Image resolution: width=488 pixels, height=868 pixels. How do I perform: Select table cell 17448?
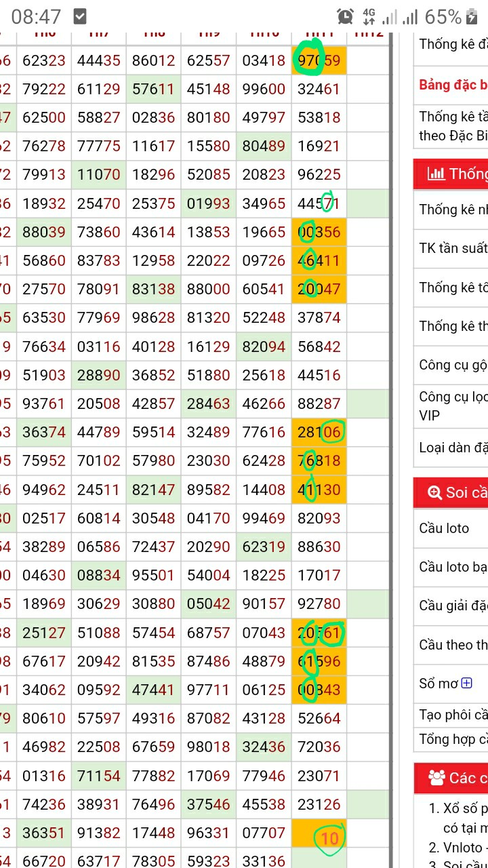(x=154, y=833)
